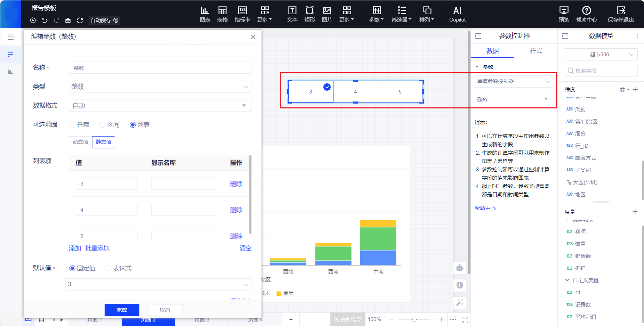Open the 类型 dropdown showing 整数
The height and width of the screenshot is (326, 644).
pos(160,87)
